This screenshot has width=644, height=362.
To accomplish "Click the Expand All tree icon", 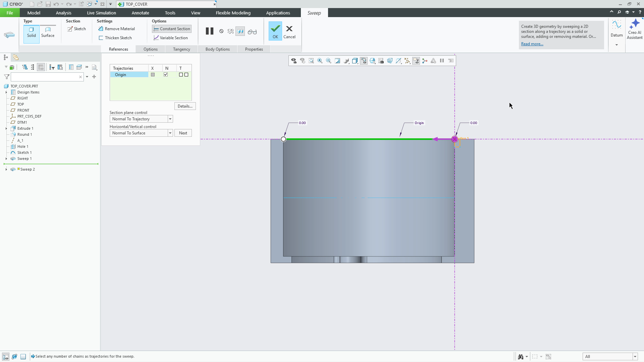I will pos(25,67).
